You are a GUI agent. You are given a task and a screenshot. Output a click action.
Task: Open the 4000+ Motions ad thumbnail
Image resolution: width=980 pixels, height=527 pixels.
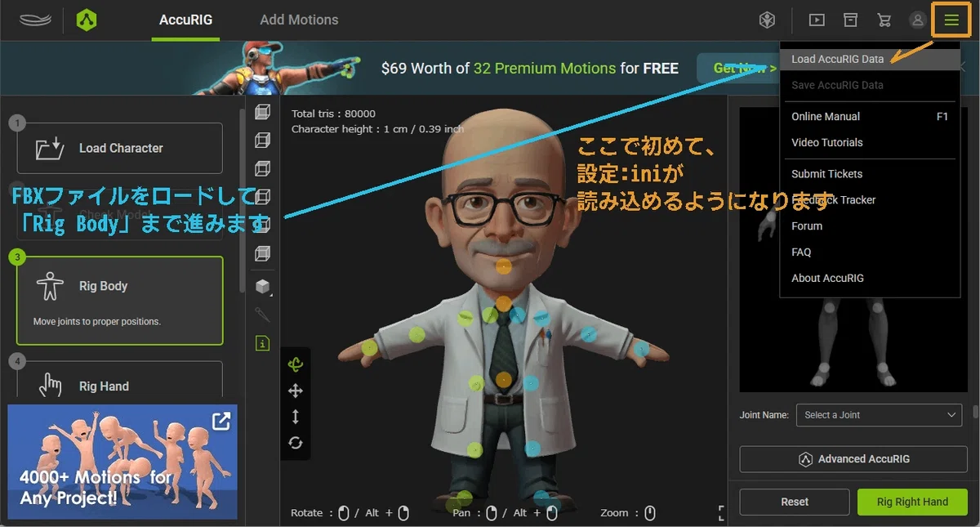tap(122, 462)
